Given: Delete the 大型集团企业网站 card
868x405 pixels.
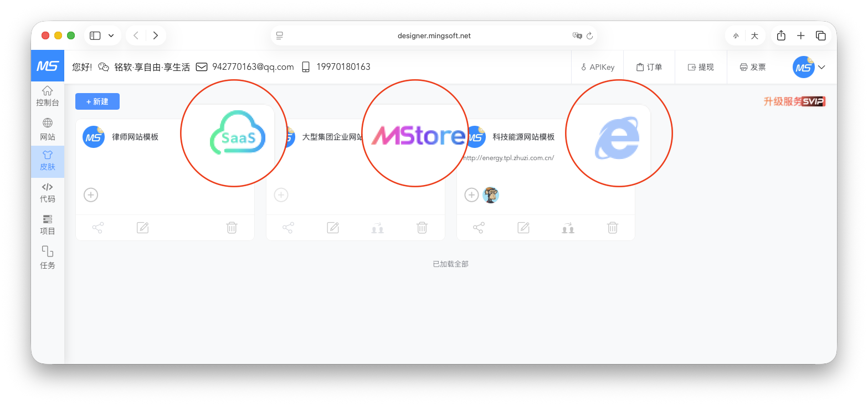Looking at the screenshot, I should (x=422, y=228).
